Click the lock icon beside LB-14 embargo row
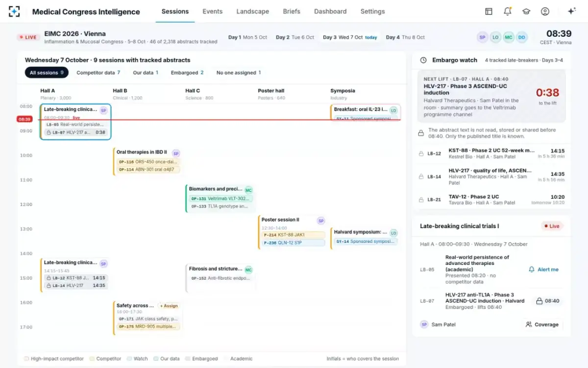This screenshot has width=588, height=368. click(x=421, y=177)
